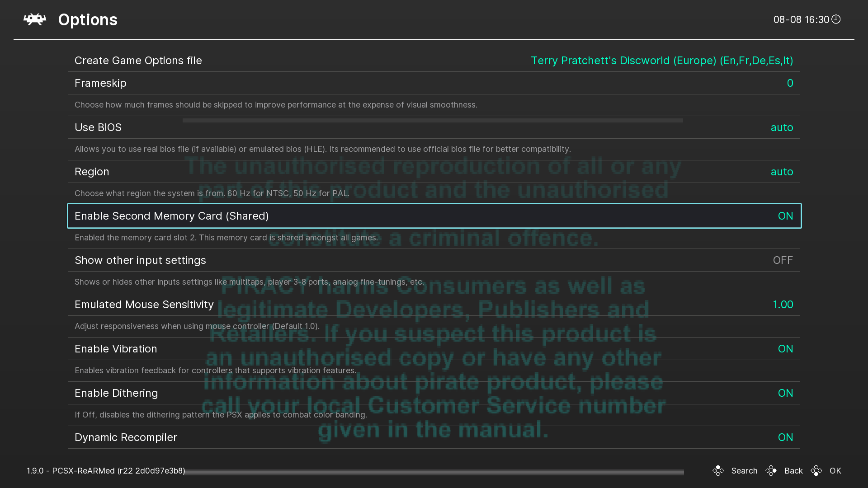Screen dimensions: 868x488
Task: Click the Options page title
Action: 88,20
